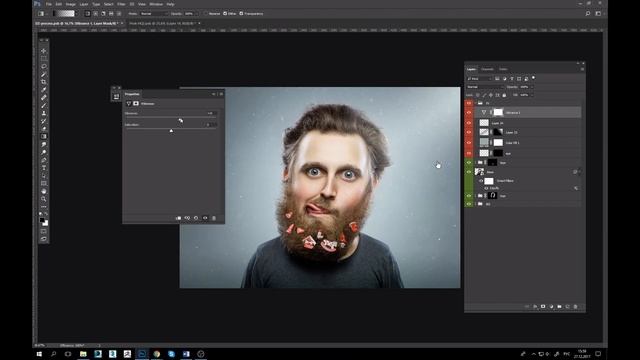Select the Crop tool
640x360 pixels.
pyautogui.click(x=44, y=82)
